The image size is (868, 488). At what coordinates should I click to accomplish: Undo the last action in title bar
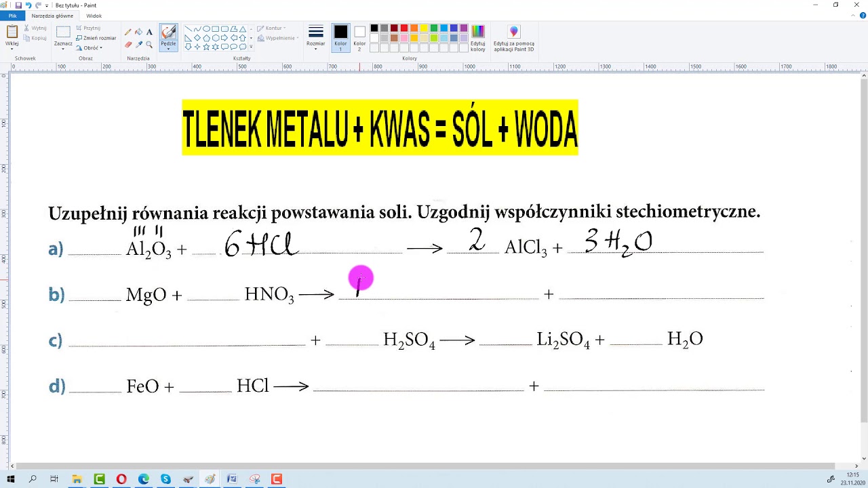click(x=28, y=5)
